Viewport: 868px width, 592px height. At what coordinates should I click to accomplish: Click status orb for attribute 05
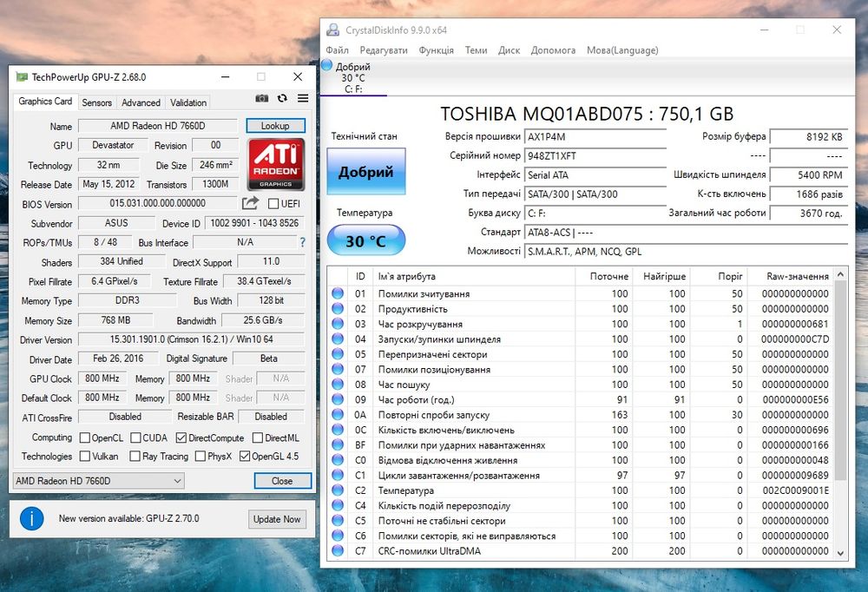pos(338,354)
